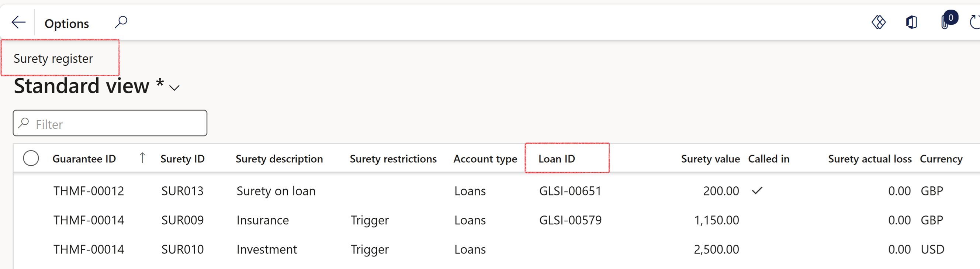
Task: Open the Loan ID column header
Action: tap(557, 159)
